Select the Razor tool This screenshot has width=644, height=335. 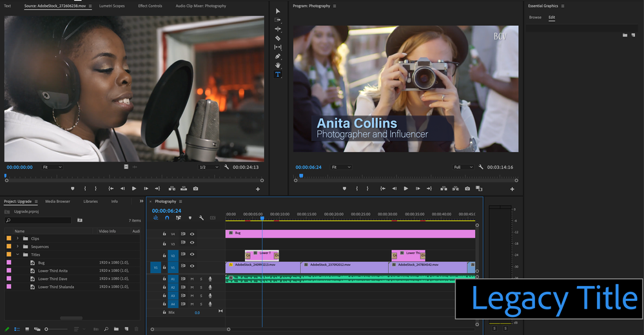click(x=278, y=38)
